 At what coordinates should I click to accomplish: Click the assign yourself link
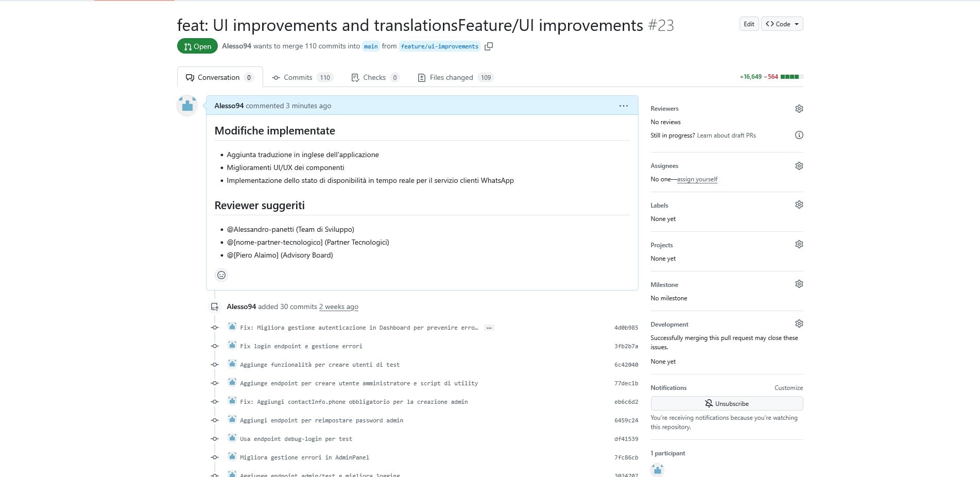697,179
